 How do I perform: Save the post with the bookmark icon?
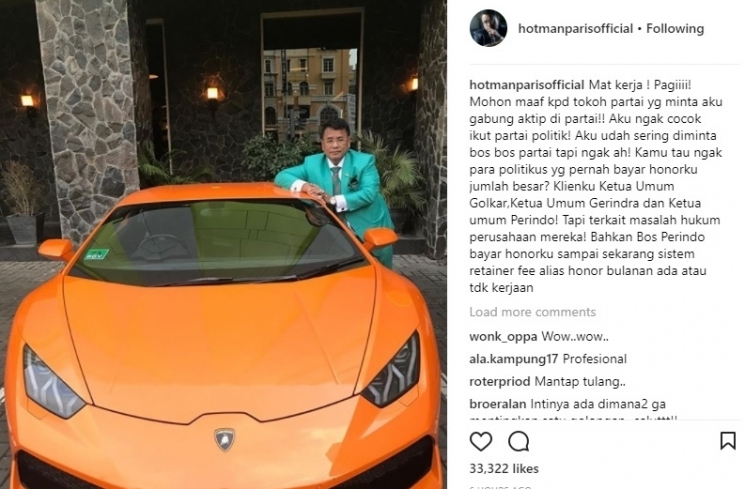727,441
